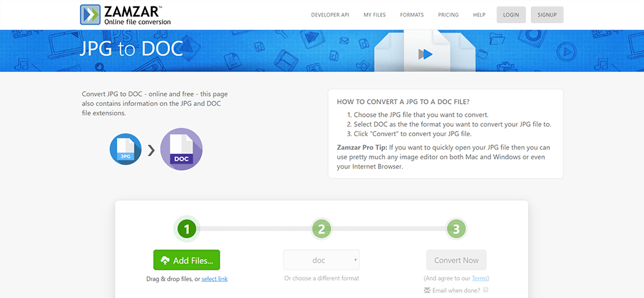Screen dimensions: 644x298
Task: Enable the Email when done checkbox
Action: click(x=486, y=290)
